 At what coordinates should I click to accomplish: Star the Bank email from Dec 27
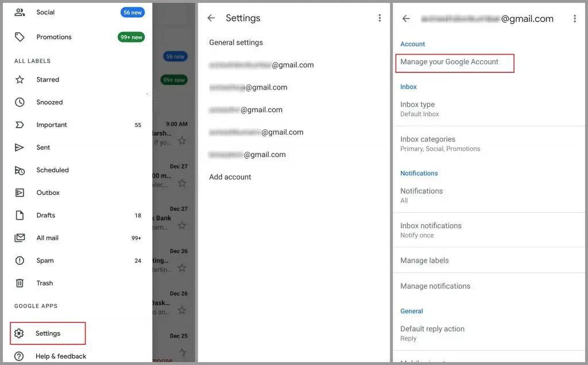[x=182, y=226]
